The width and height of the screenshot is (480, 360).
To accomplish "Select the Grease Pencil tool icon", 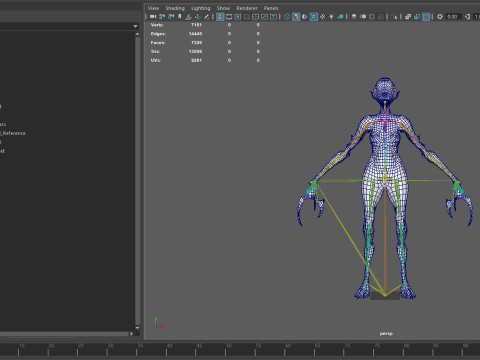I will pos(206,16).
